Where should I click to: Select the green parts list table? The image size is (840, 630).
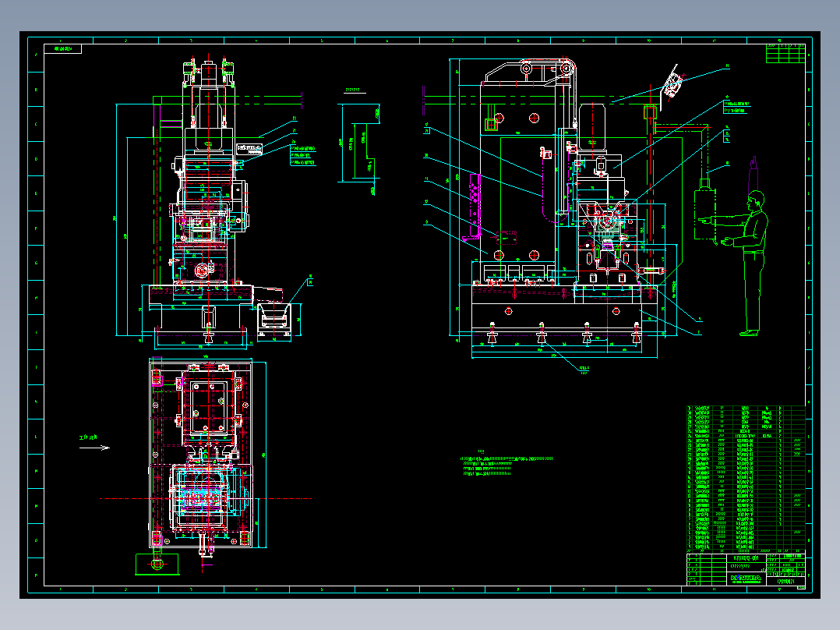click(746, 478)
